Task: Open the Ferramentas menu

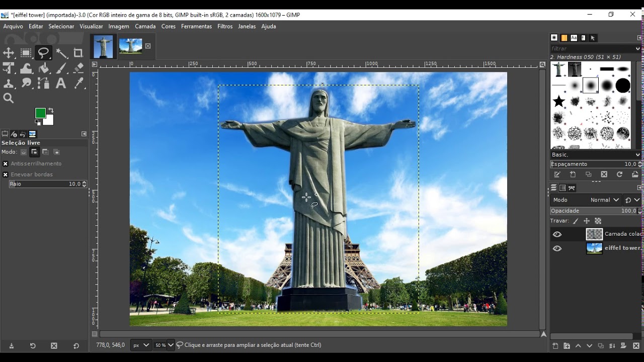Action: pyautogui.click(x=196, y=26)
